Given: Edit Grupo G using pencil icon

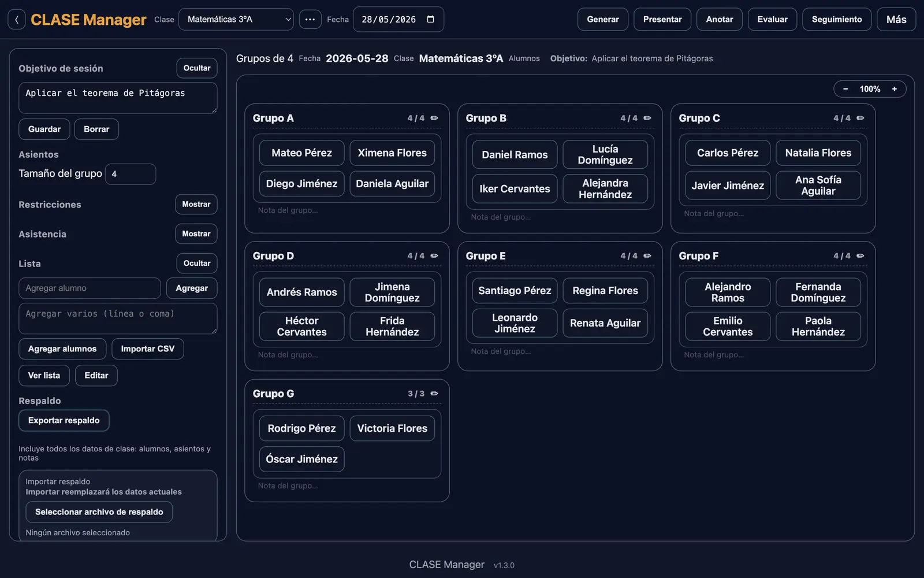Looking at the screenshot, I should 434,394.
